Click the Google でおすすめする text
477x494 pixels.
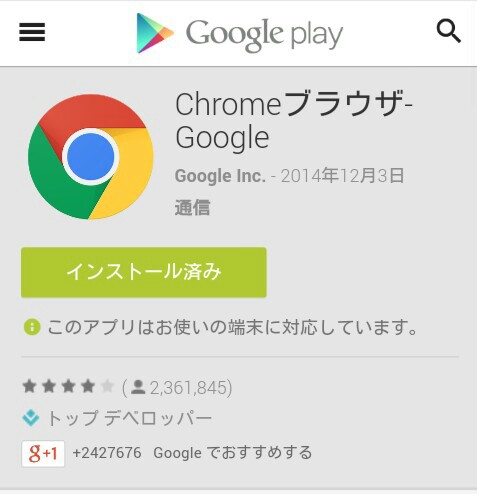233,453
